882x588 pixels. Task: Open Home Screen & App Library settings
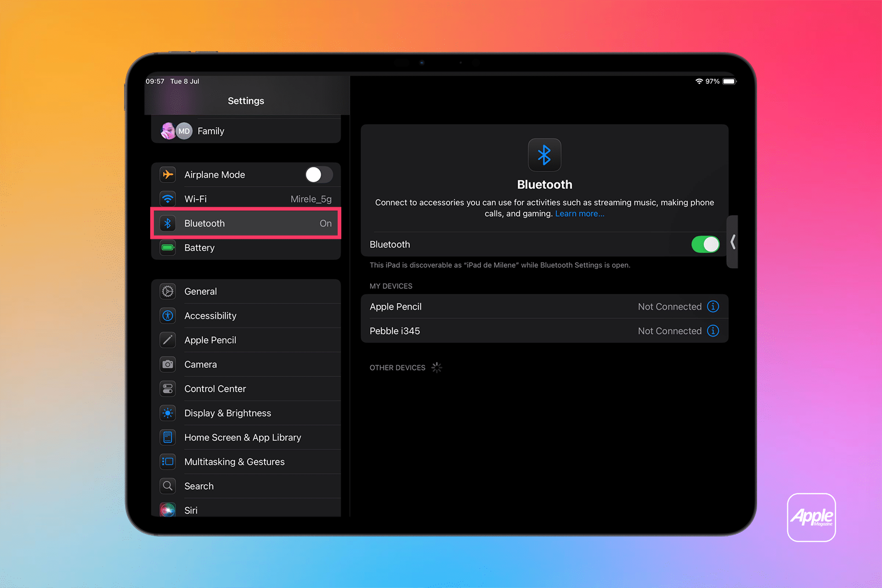tap(246, 437)
